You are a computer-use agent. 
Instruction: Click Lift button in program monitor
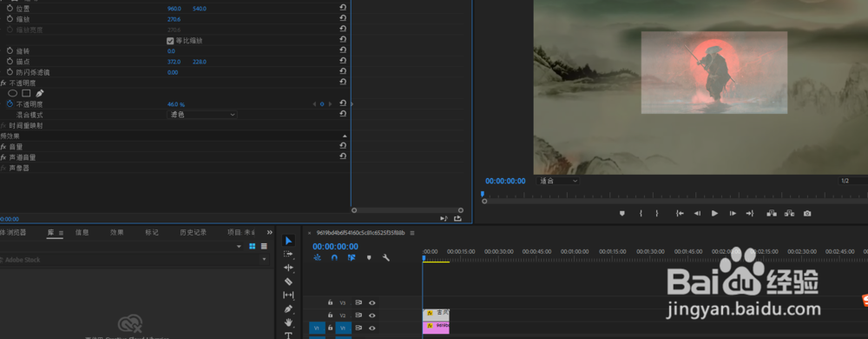pos(771,213)
